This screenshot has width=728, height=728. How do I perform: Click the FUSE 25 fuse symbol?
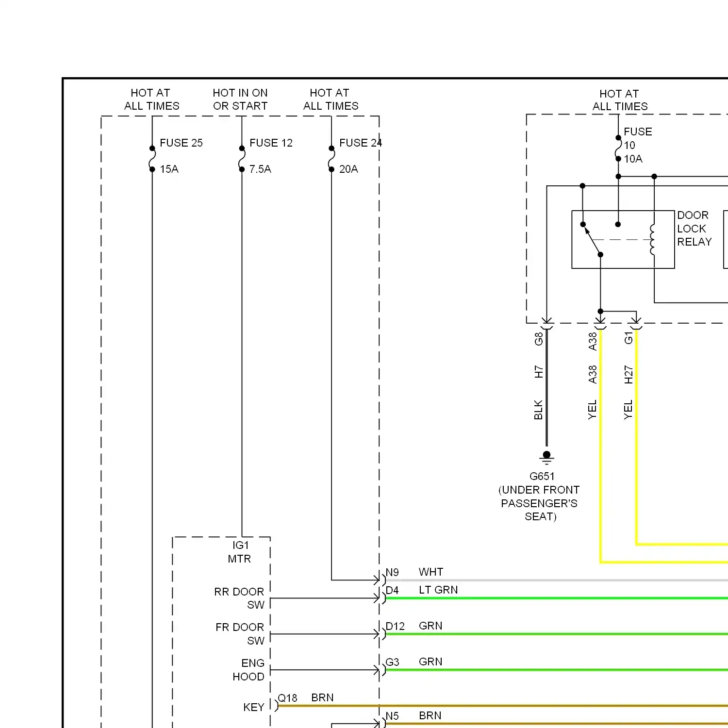(x=152, y=159)
